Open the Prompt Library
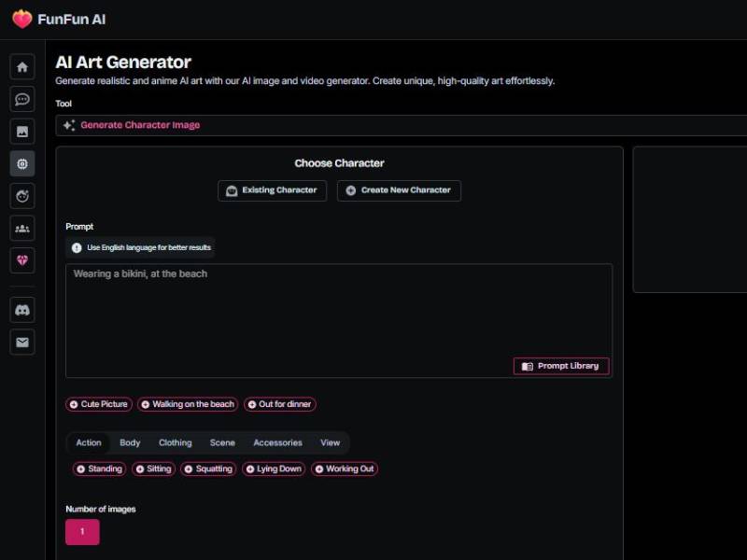Viewport: 747px width, 560px height. (x=560, y=366)
